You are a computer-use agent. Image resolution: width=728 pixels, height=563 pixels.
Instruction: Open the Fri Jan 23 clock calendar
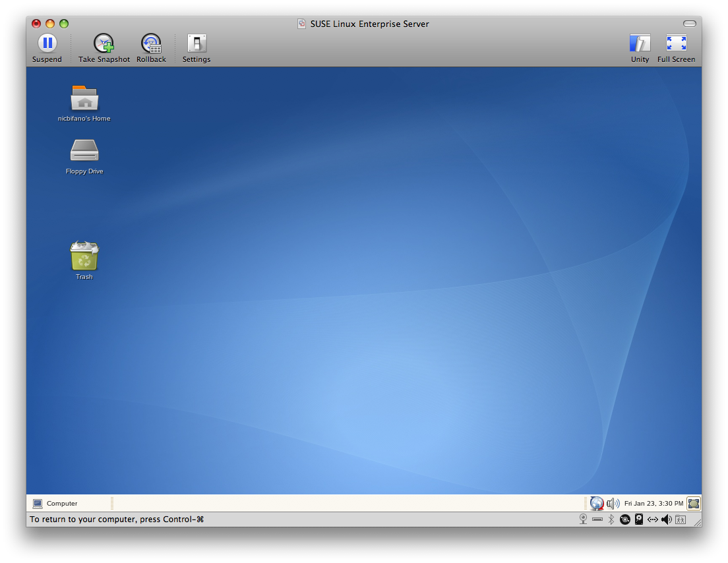(653, 503)
